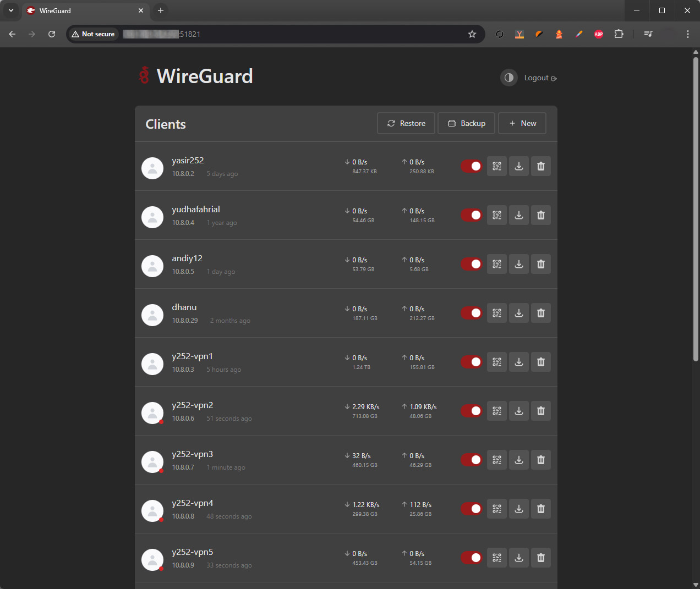Disable the yudhafahrial client switch
This screenshot has width=700, height=589.
click(472, 215)
